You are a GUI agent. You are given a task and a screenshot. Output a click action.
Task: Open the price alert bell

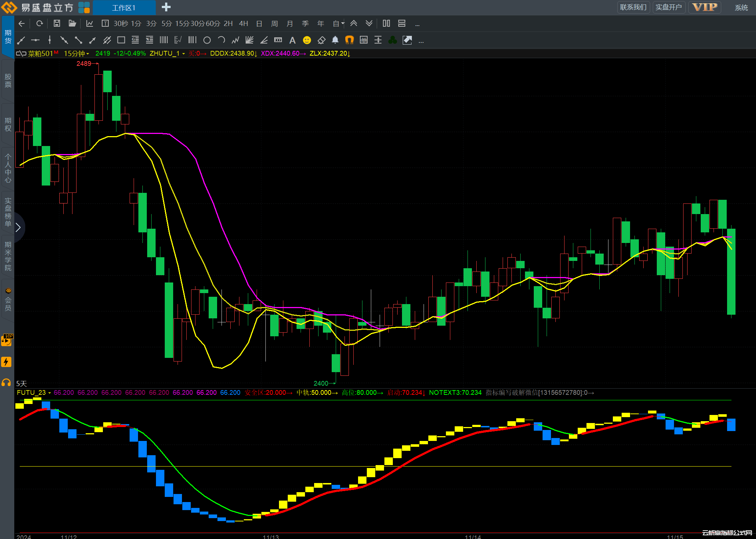tap(335, 40)
